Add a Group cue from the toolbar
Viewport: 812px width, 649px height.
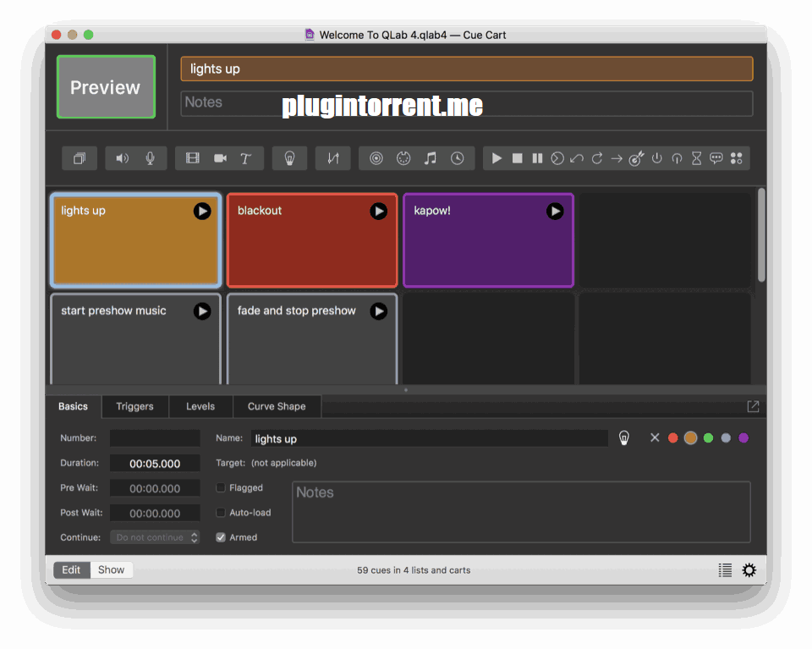(80, 158)
